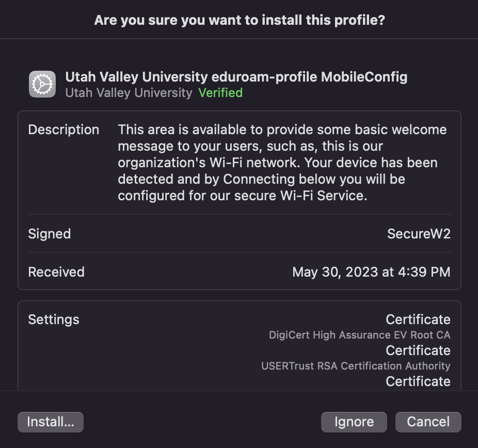Select the Utah Valley University profile icon
Image resolution: width=478 pixels, height=448 pixels.
coord(42,83)
